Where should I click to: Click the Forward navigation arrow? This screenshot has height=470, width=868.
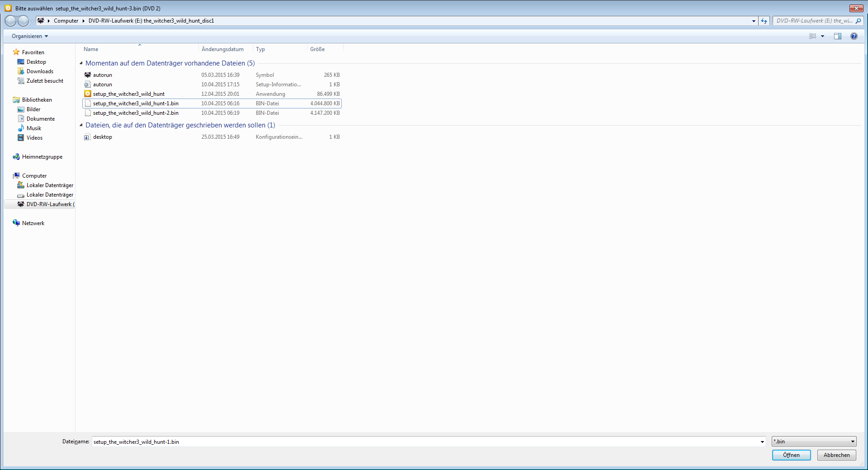23,21
